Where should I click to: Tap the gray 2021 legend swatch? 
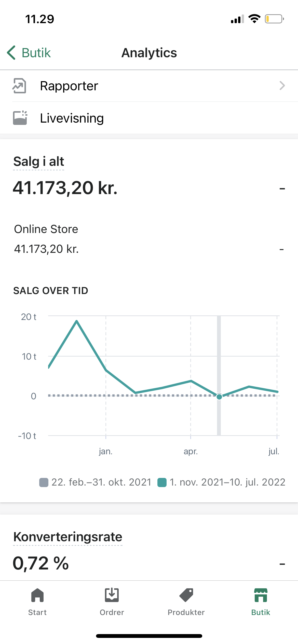coord(44,482)
